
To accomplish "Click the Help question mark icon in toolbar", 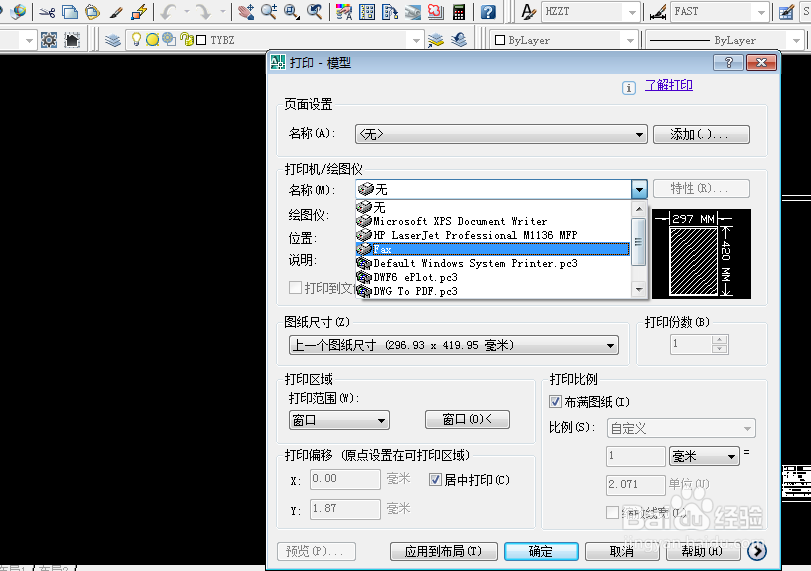I will coord(488,11).
